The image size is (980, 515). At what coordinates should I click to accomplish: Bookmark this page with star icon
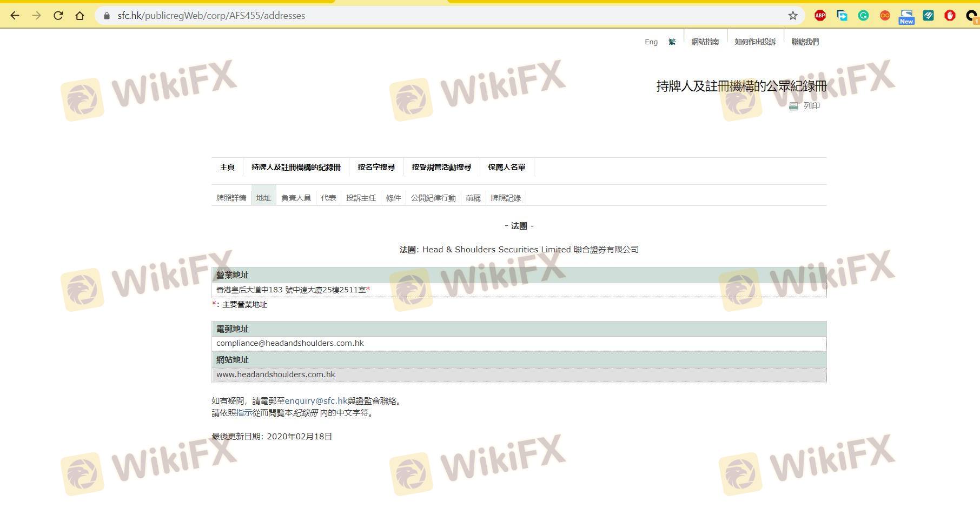coord(792,16)
